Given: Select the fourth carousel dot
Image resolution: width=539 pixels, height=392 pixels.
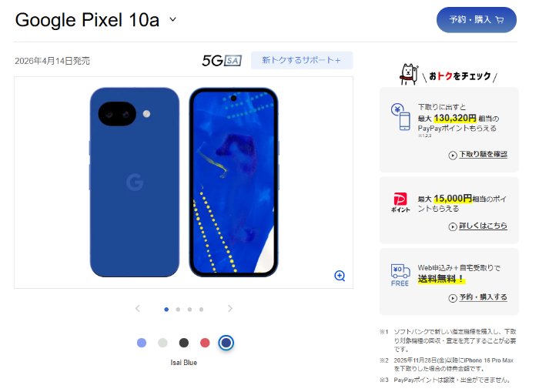Looking at the screenshot, I should click(202, 310).
